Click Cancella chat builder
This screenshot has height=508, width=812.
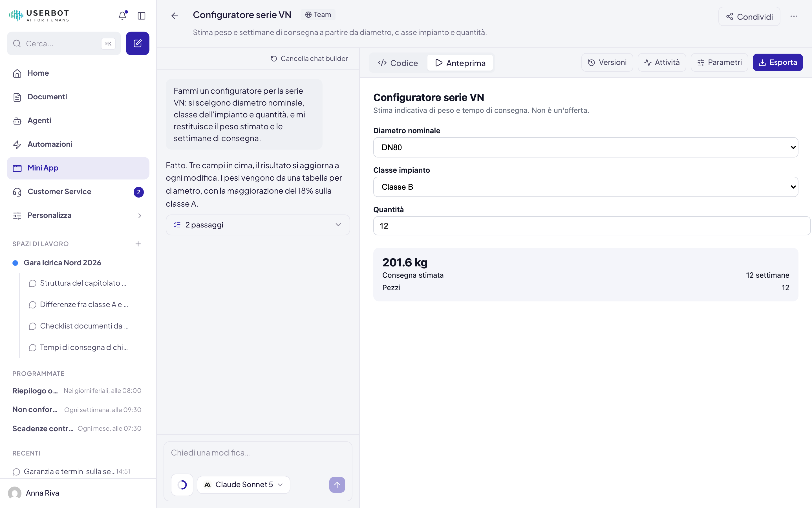coord(309,59)
